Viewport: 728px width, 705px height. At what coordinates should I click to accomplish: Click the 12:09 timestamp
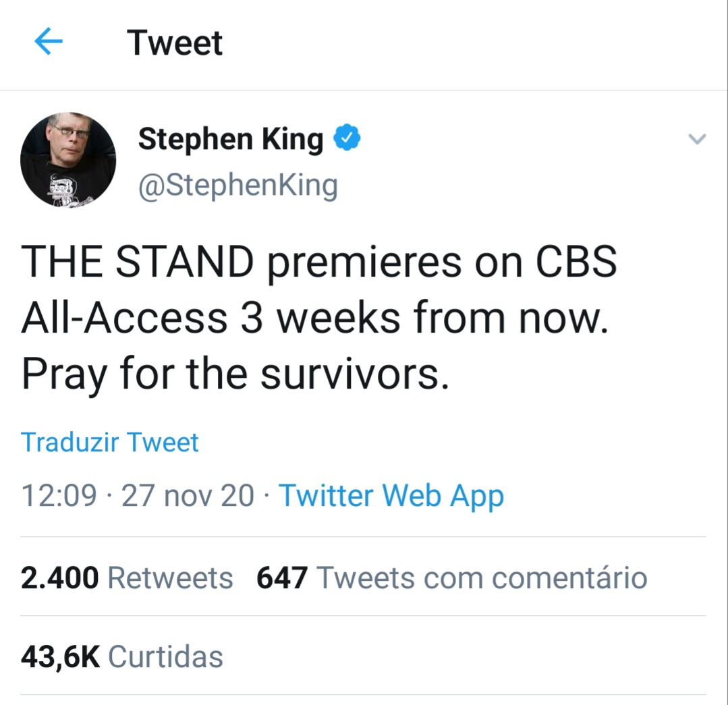coord(59,496)
